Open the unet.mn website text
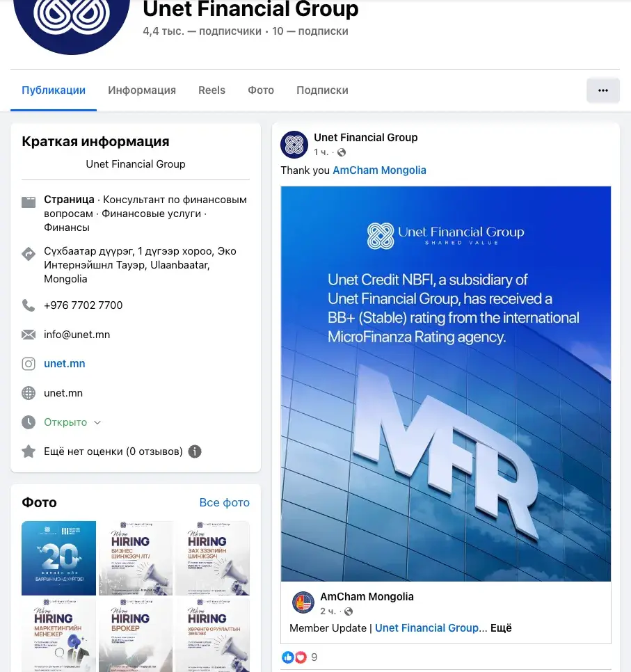Image resolution: width=631 pixels, height=672 pixels. point(63,393)
